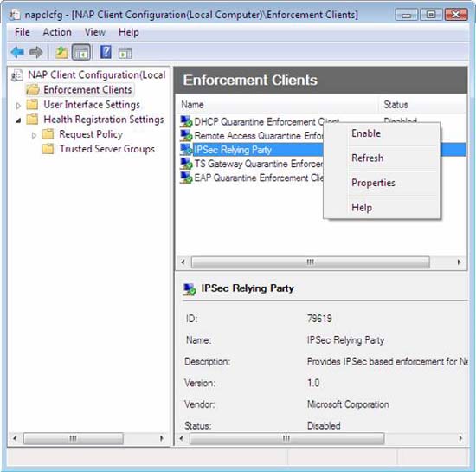Open the Help menu in menu bar
476x472 pixels.
coord(129,32)
